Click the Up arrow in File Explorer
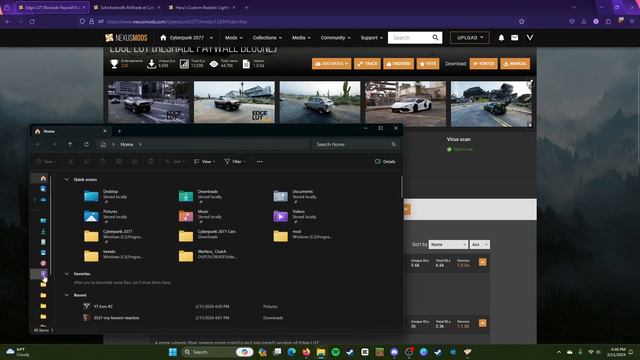Viewport: 640px width, 360px height. click(70, 144)
